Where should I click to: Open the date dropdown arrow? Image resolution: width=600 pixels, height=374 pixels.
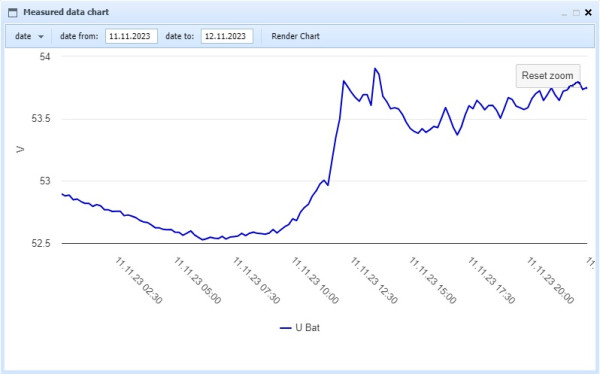pos(41,37)
